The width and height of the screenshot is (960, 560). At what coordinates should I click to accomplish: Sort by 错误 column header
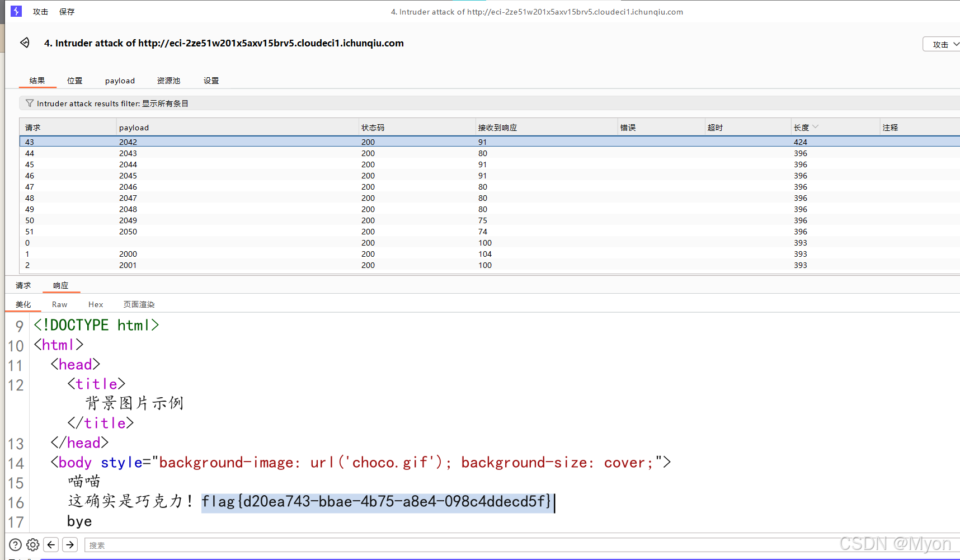[661, 128]
